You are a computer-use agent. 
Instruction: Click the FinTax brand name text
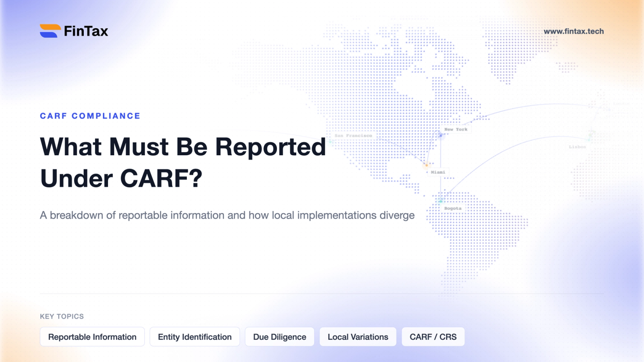[86, 31]
